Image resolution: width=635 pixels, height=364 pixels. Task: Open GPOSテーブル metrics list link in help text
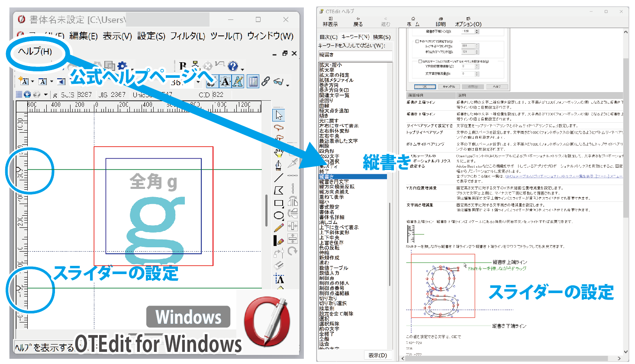click(564, 176)
